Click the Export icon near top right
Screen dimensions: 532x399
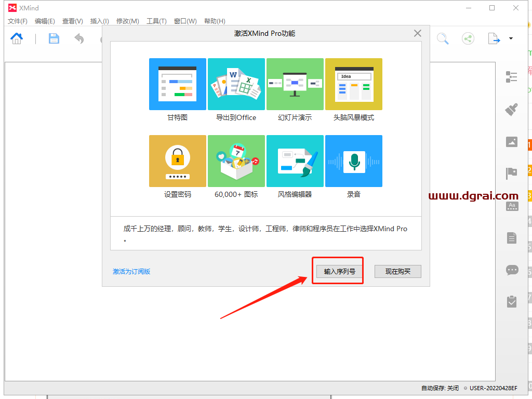click(x=494, y=38)
